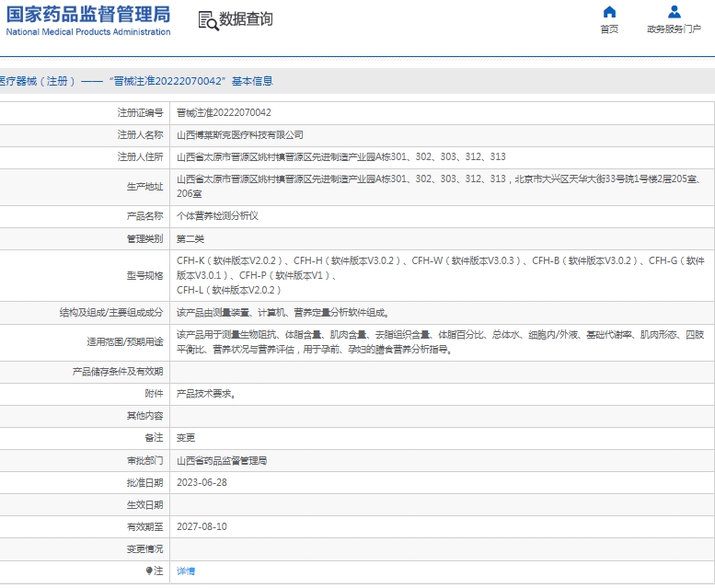Click the 批准日期 row label
This screenshot has height=588, width=715.
click(x=144, y=483)
